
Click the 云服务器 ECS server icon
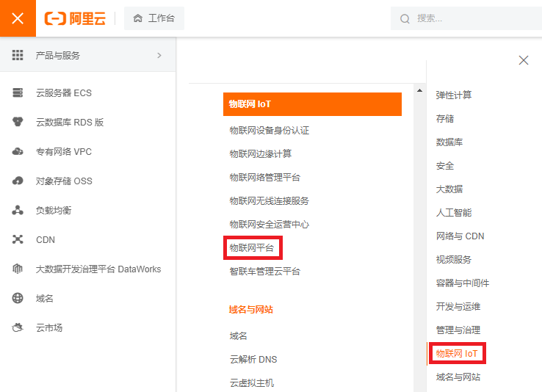[x=18, y=93]
